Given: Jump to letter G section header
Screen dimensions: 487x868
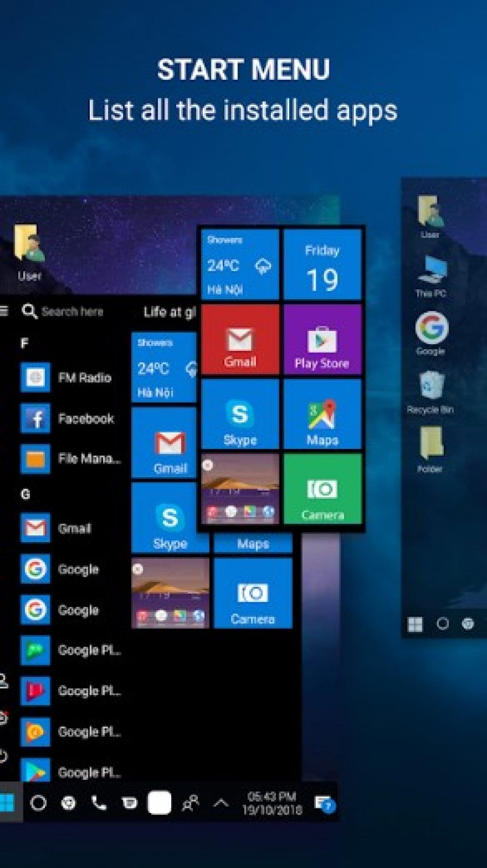Looking at the screenshot, I should click(x=25, y=494).
